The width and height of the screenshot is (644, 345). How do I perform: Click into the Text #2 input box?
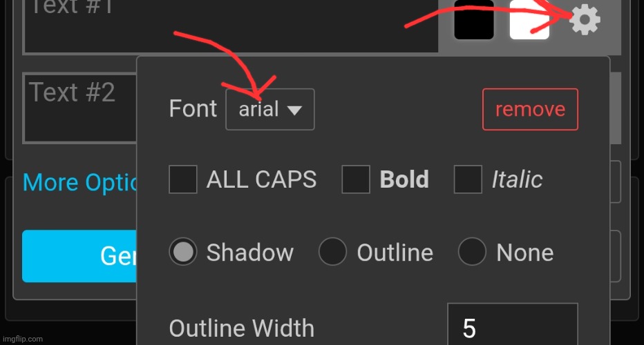[x=80, y=108]
